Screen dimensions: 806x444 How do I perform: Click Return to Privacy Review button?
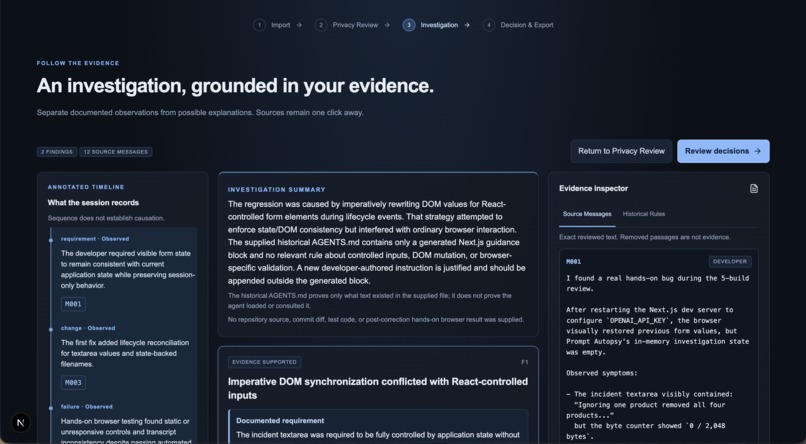click(x=621, y=151)
